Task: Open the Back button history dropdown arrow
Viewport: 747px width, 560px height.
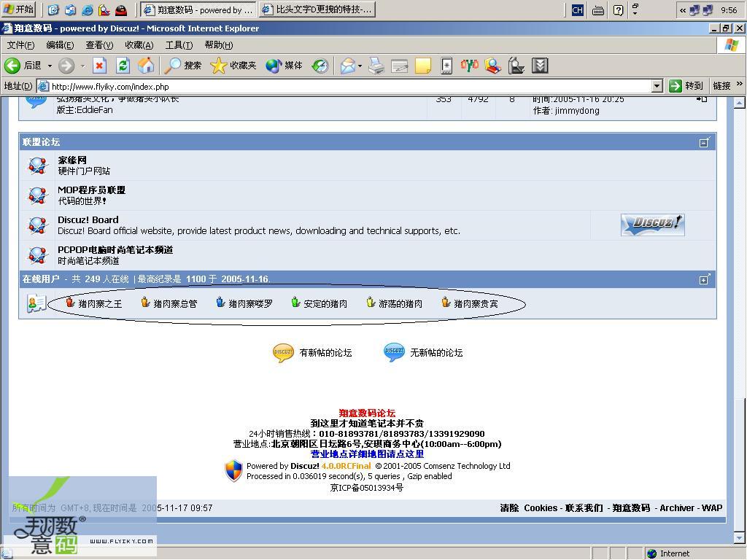Action: (x=50, y=66)
